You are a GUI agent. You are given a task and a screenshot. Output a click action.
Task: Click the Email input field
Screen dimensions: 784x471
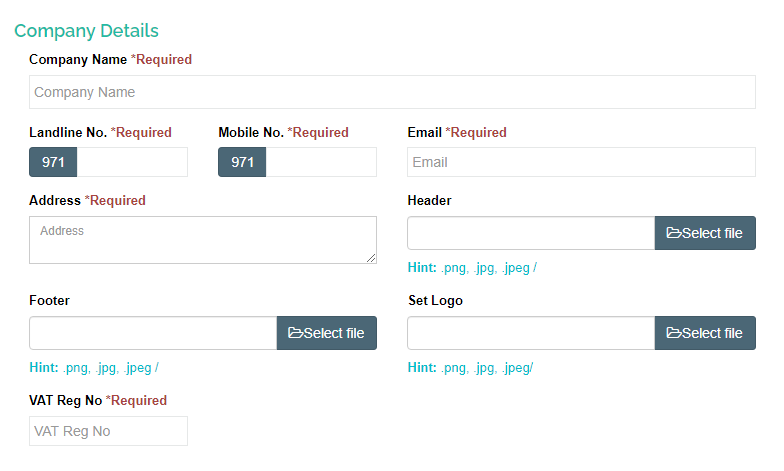[x=581, y=162]
